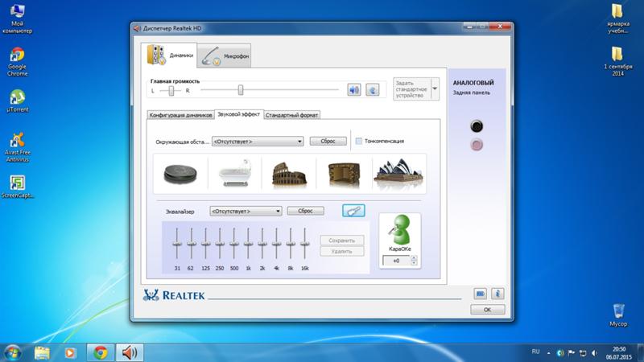The height and width of the screenshot is (362, 644).
Task: Expand the Эквалайзер preset dropdown
Action: (246, 211)
